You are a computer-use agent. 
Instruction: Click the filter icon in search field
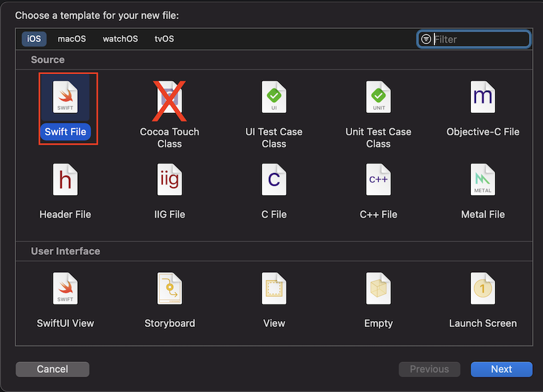426,39
